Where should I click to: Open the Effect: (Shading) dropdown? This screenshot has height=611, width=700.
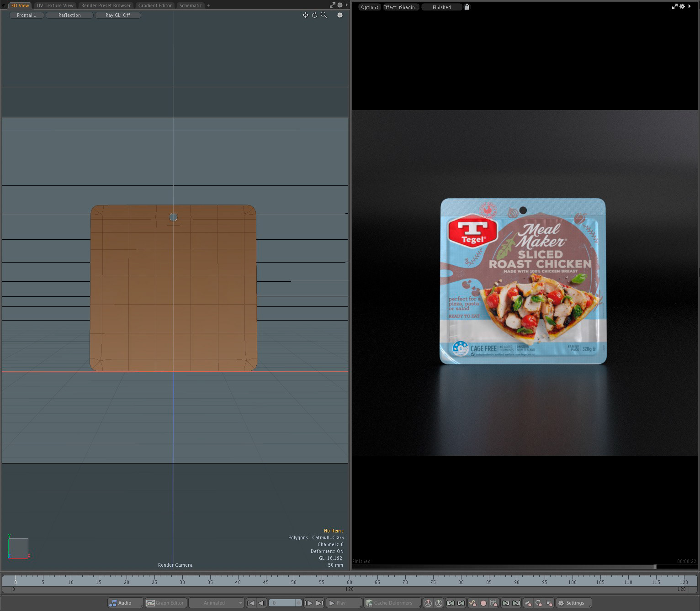pyautogui.click(x=401, y=7)
